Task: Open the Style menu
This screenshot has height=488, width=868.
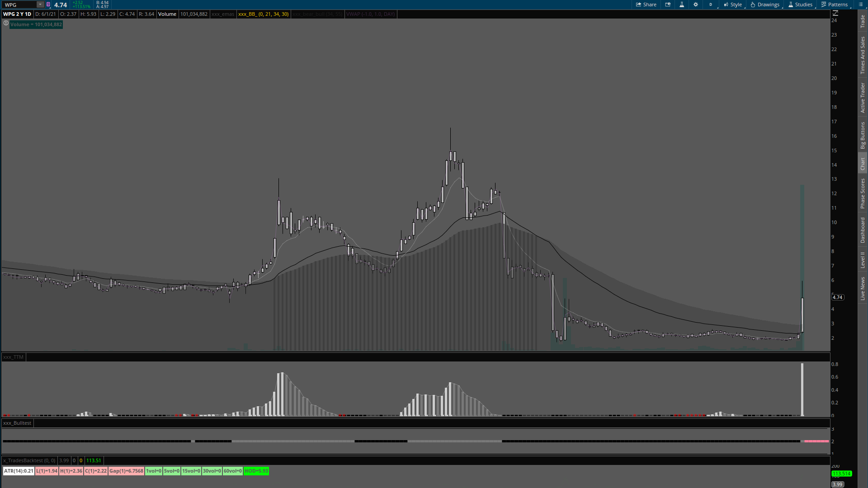Action: [x=733, y=5]
